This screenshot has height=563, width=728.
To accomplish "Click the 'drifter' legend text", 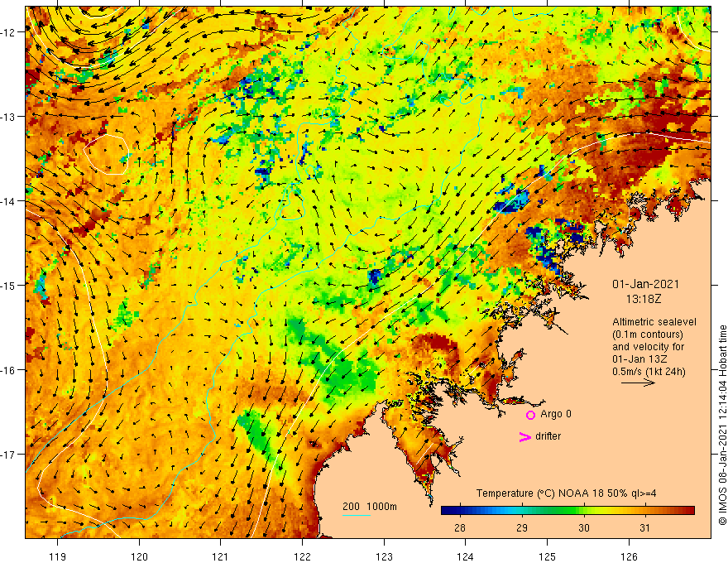I will [548, 436].
